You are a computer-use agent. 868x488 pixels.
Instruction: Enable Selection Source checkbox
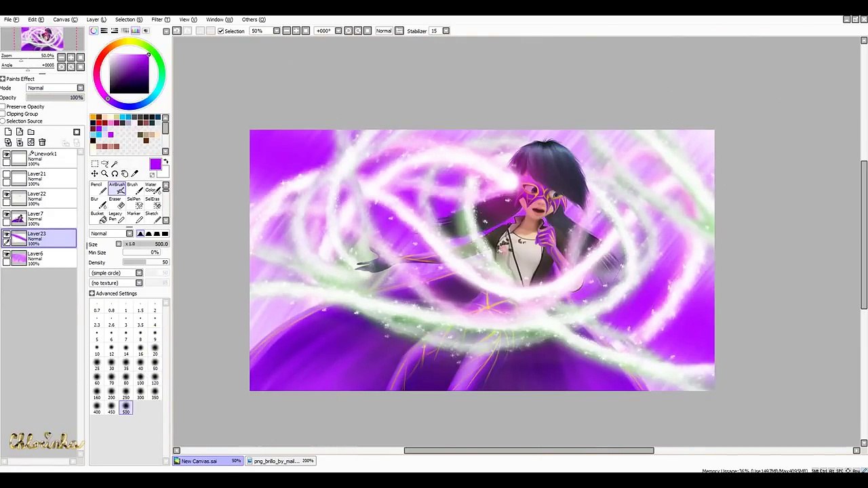pyautogui.click(x=3, y=121)
